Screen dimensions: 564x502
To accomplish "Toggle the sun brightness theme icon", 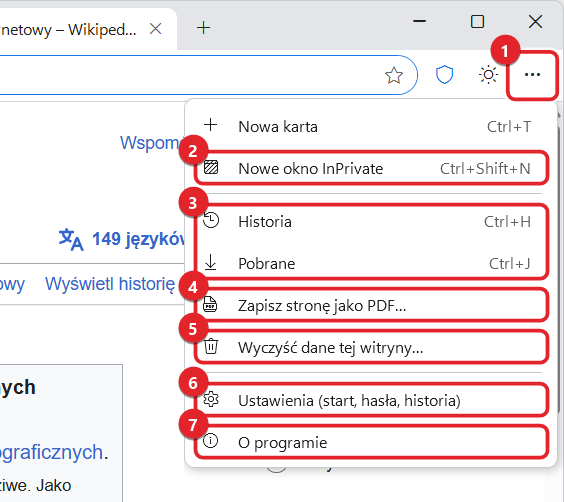I will (x=488, y=75).
